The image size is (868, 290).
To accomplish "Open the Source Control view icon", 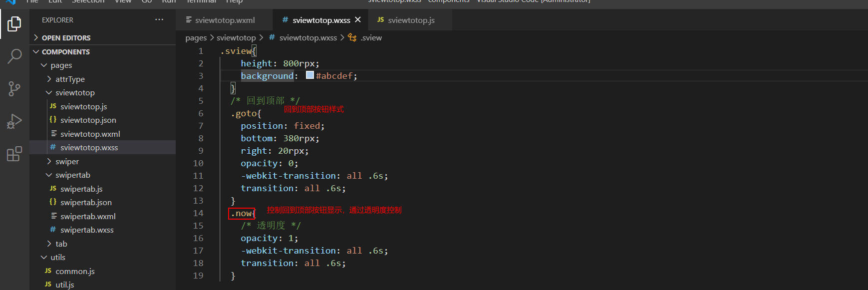I will point(14,89).
